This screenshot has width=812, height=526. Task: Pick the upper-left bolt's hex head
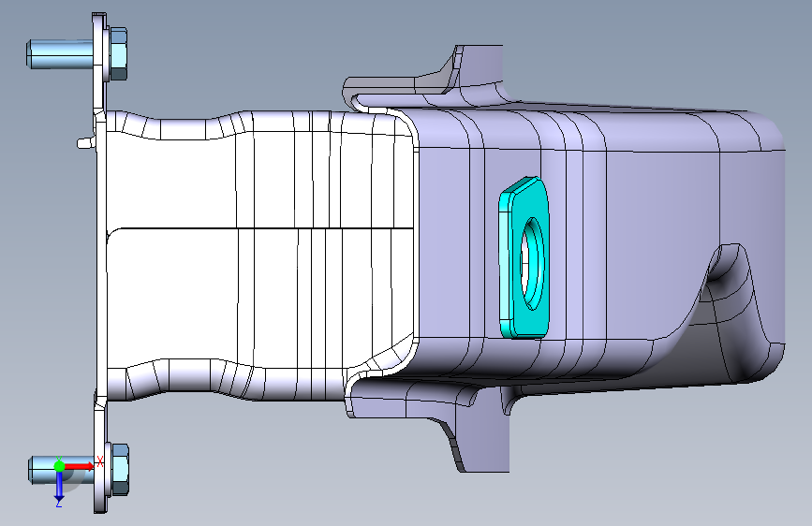(x=118, y=54)
